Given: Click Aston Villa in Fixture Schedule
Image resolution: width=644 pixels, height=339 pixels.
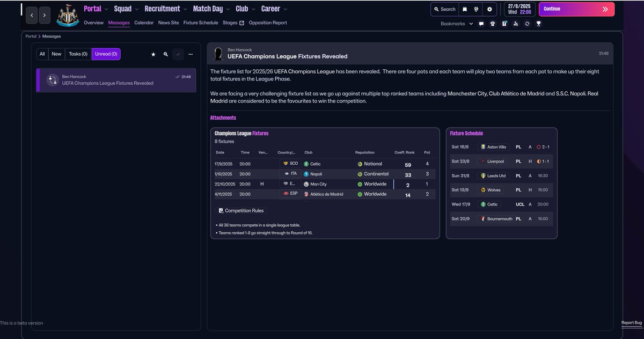Looking at the screenshot, I should click(493, 147).
